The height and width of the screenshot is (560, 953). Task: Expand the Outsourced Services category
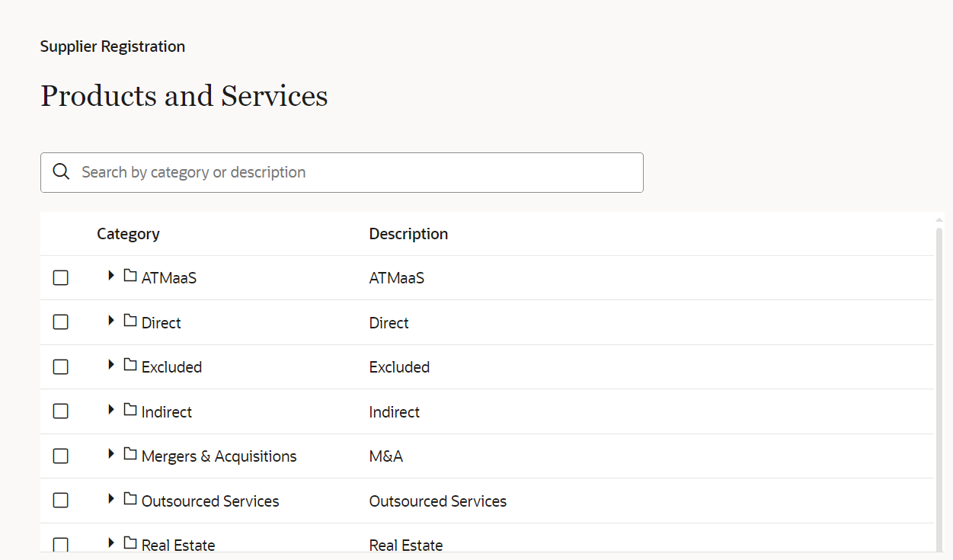click(x=111, y=499)
